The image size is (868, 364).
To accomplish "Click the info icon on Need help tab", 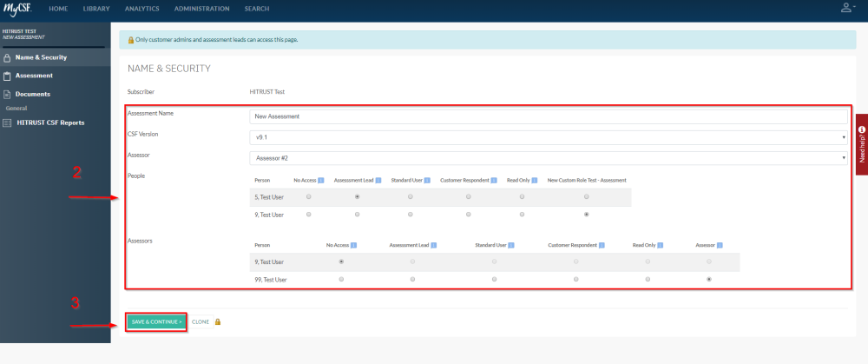I will click(861, 129).
